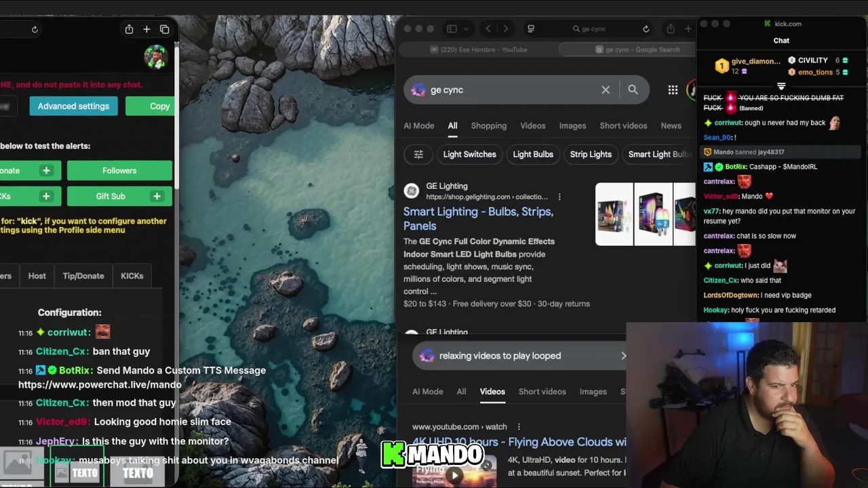Screen dimensions: 868x488
Task: Expand the Kick chat leaderboard handle
Action: (x=781, y=86)
